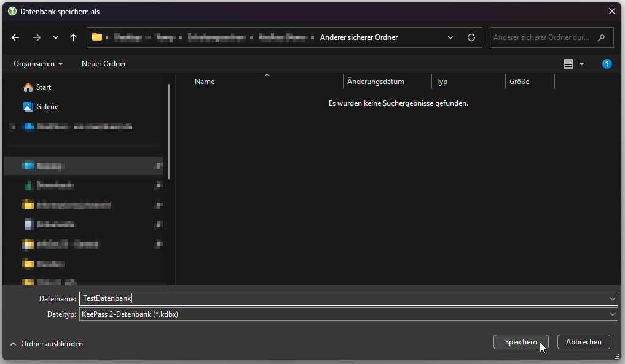The image size is (625, 364).
Task: Click the folder icon in address bar
Action: click(x=97, y=37)
